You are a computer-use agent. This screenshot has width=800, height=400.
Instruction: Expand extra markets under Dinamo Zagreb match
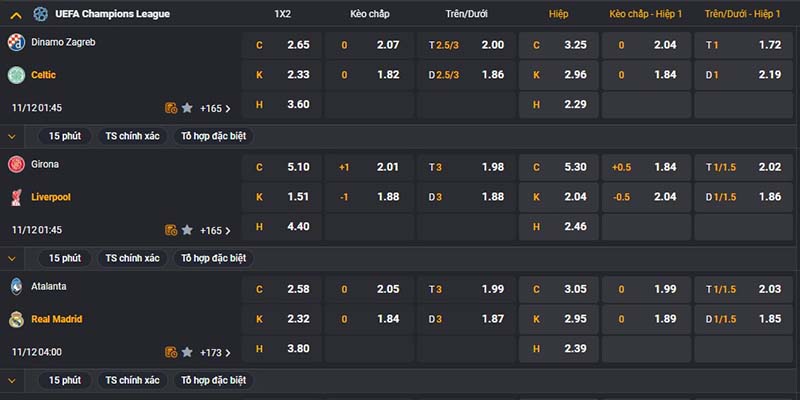click(12, 137)
